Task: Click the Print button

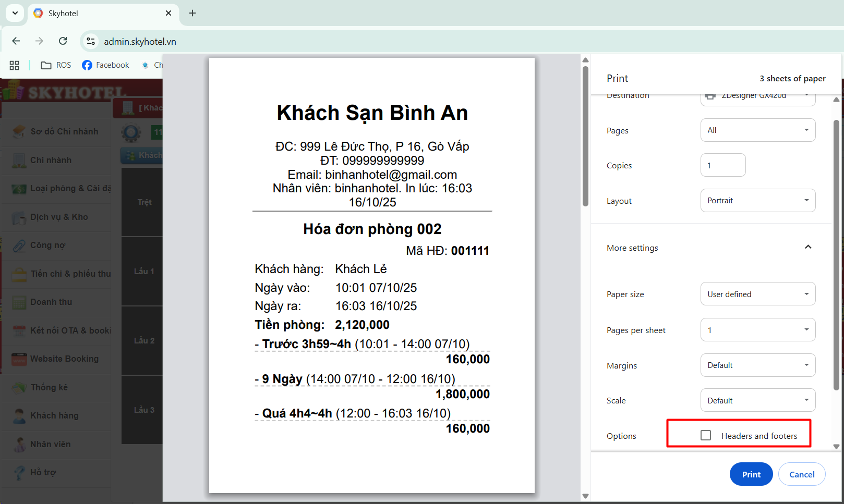Action: coord(751,474)
